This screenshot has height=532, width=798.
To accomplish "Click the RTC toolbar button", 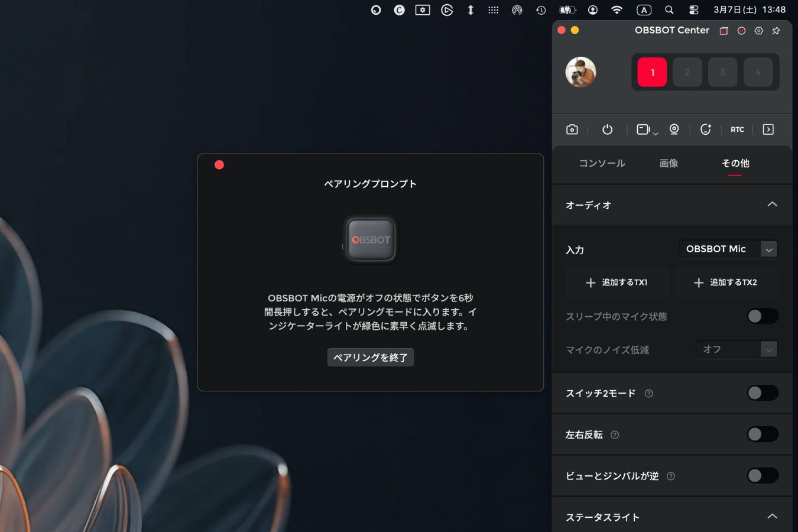I will coord(737,129).
